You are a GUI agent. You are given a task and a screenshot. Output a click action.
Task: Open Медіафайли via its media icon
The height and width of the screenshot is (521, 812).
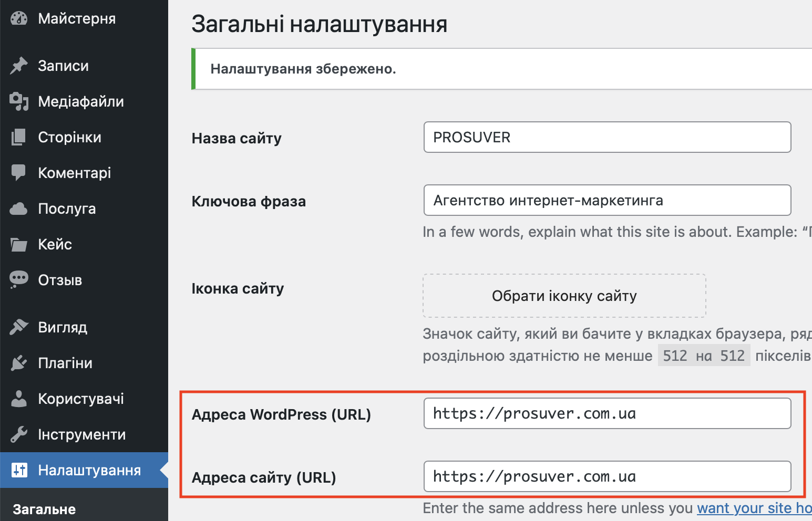pos(19,101)
